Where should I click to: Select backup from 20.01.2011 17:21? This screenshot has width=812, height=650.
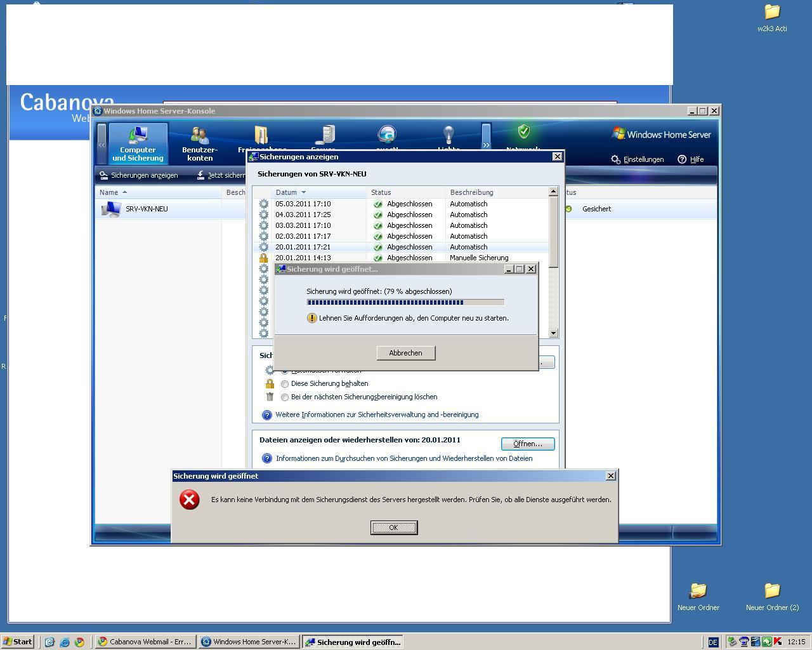400,247
